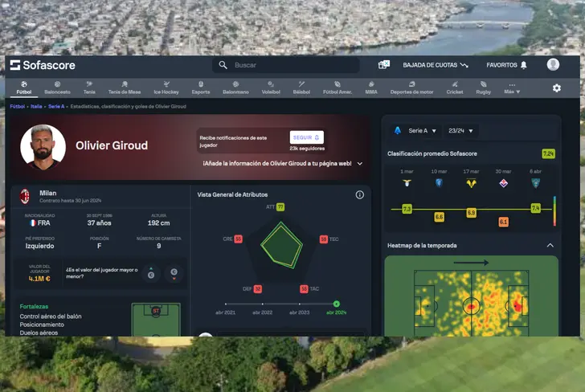
Task: Click the 7.4 match rating badge
Action: (x=535, y=209)
